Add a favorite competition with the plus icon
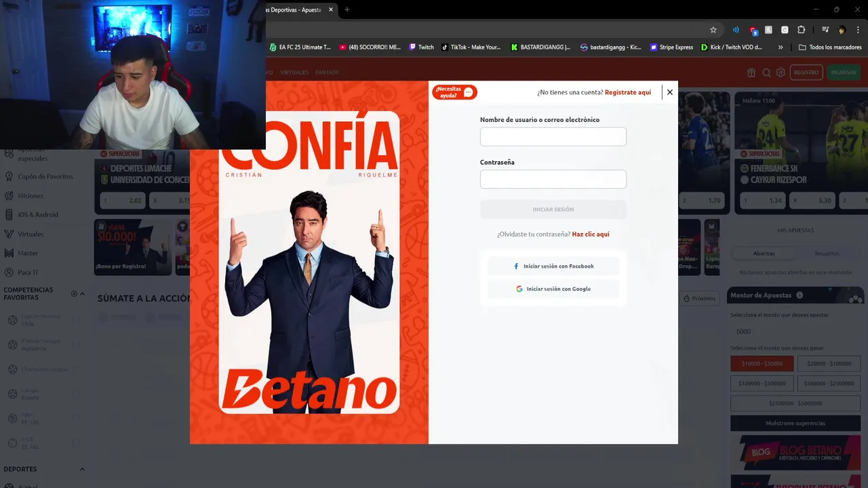This screenshot has height=488, width=868. (x=74, y=293)
